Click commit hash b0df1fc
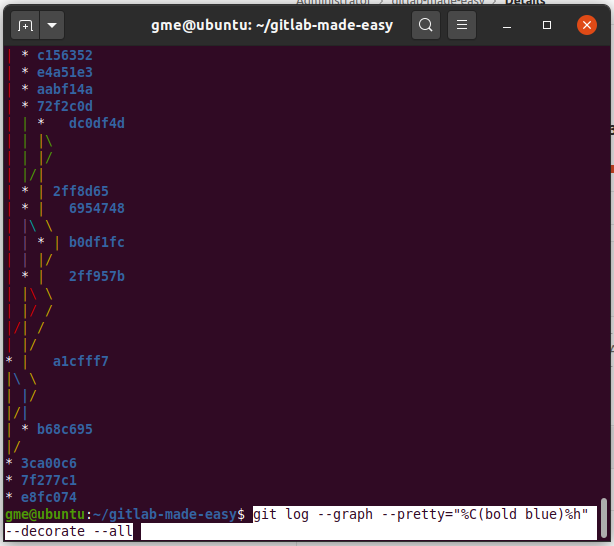This screenshot has width=614, height=546. click(x=97, y=242)
